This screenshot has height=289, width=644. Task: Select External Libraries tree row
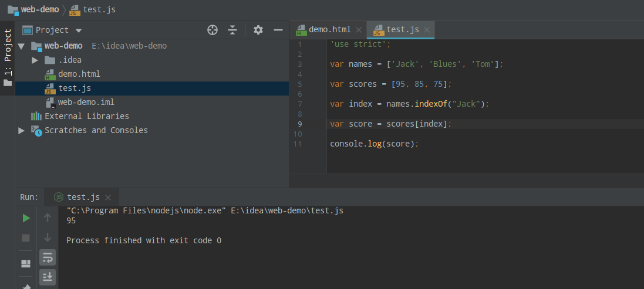click(x=152, y=117)
